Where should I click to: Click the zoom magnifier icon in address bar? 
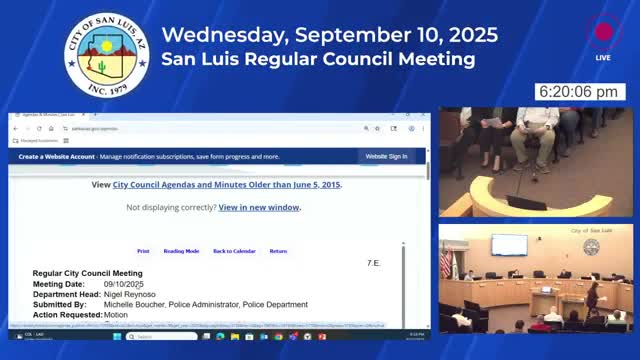(x=366, y=129)
